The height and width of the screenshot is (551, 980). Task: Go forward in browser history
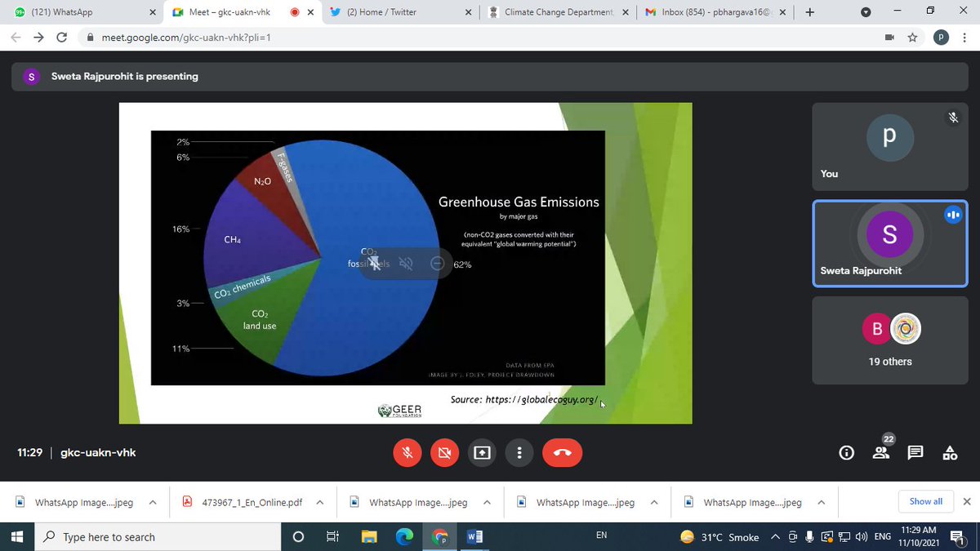(x=38, y=38)
